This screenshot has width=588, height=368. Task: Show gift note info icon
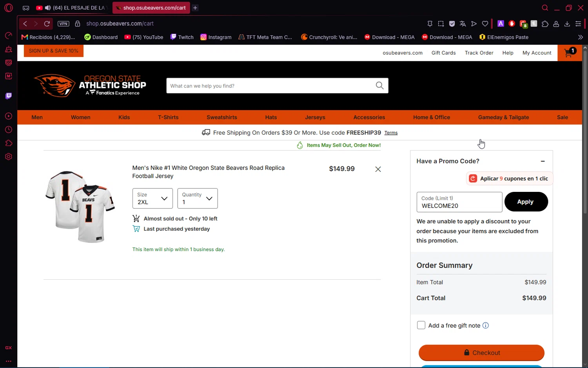click(x=485, y=325)
